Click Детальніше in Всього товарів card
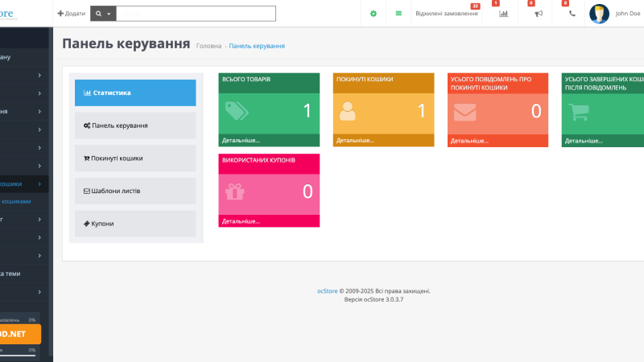644x362 pixels. point(241,140)
